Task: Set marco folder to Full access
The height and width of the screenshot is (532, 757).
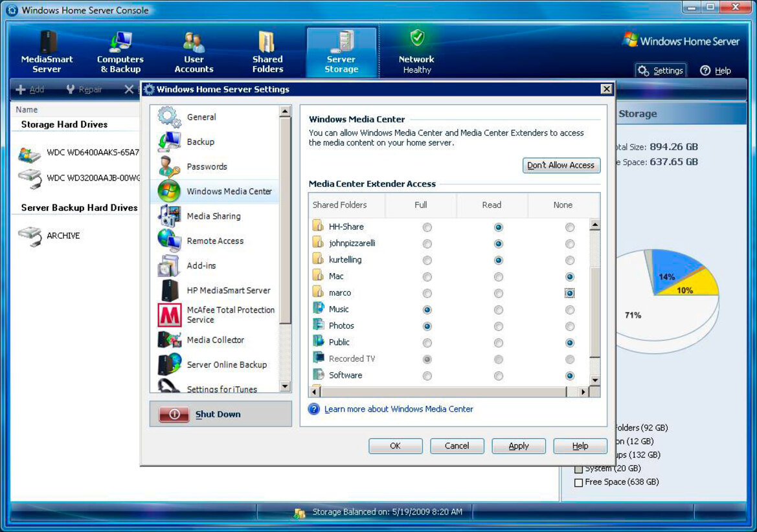Action: pyautogui.click(x=427, y=293)
